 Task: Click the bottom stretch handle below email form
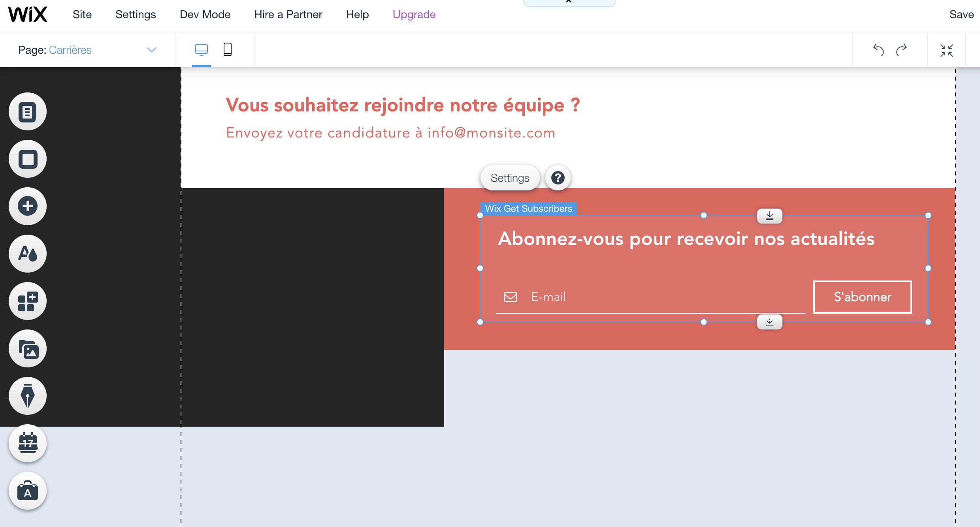pos(769,322)
